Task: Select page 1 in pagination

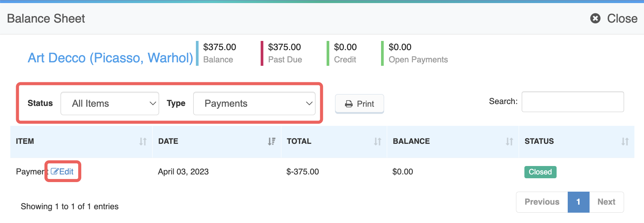Action: click(578, 202)
